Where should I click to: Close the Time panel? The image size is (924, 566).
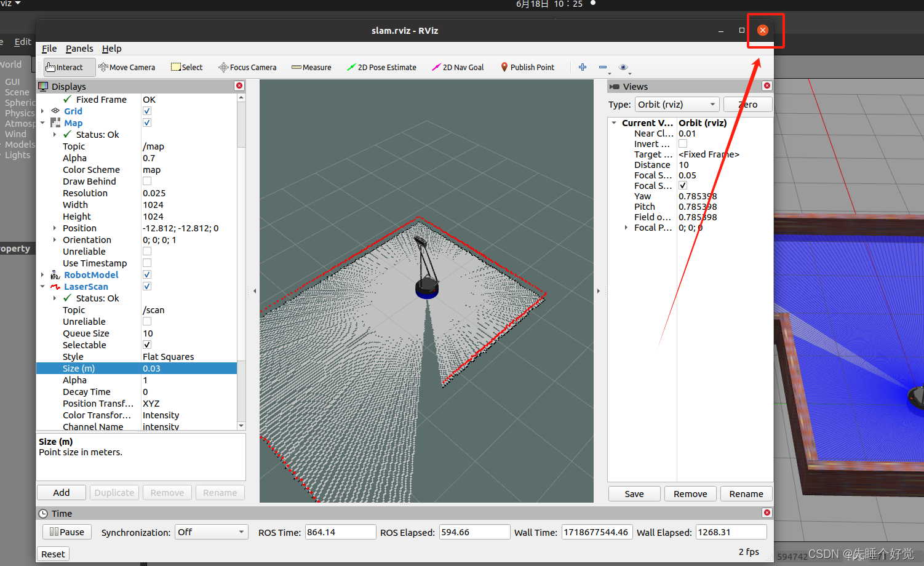coord(767,512)
